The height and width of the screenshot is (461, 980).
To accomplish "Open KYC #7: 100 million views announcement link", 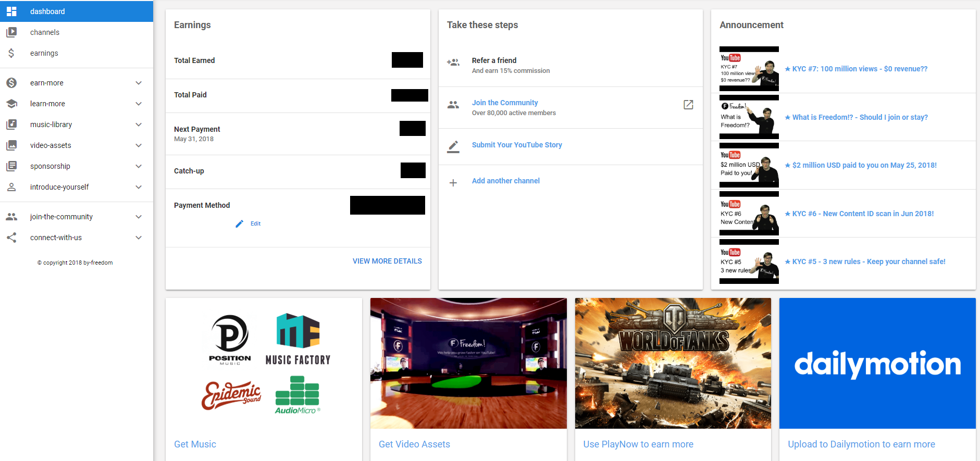I will point(860,69).
